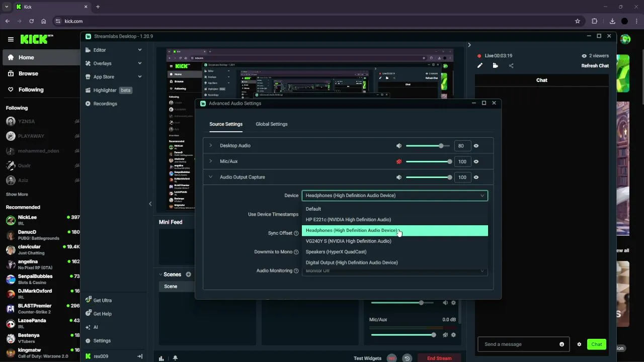Click the red REC record button
The width and height of the screenshot is (644, 362).
point(391,358)
